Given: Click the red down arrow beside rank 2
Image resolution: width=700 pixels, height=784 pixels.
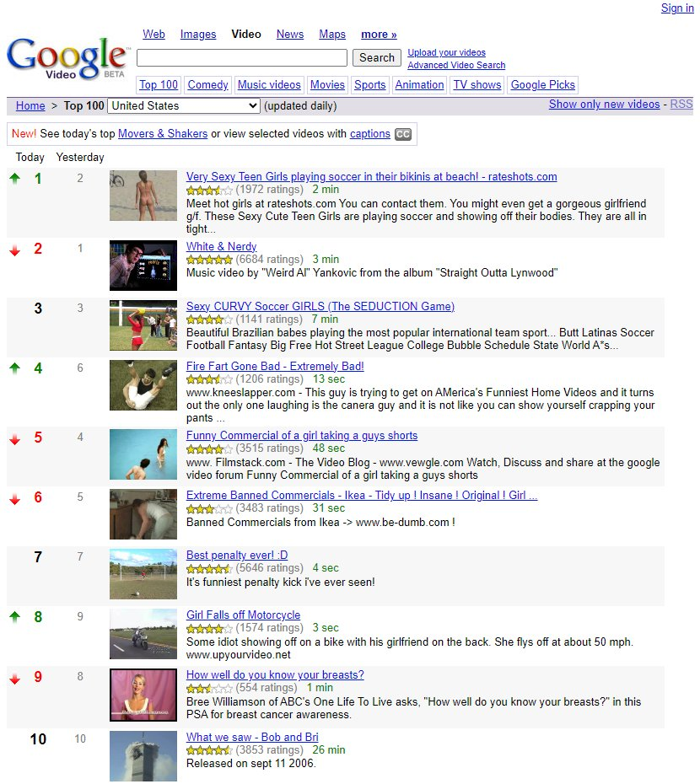Looking at the screenshot, I should coord(15,250).
